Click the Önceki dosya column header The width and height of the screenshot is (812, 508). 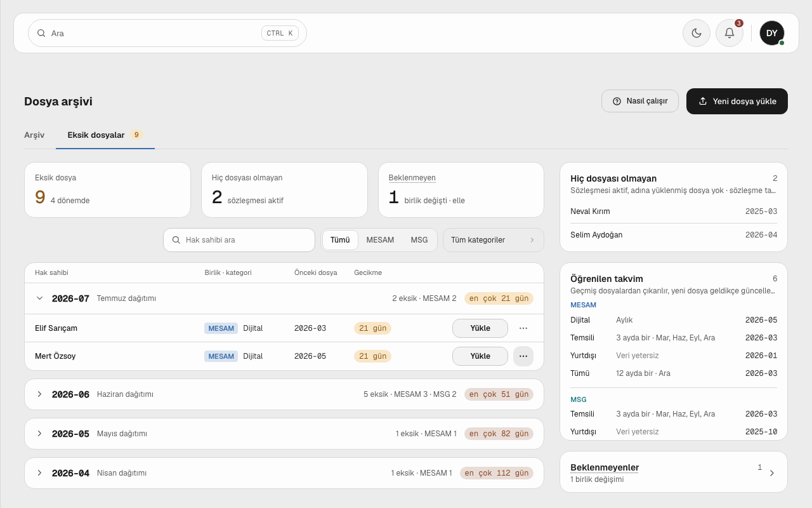click(x=316, y=272)
